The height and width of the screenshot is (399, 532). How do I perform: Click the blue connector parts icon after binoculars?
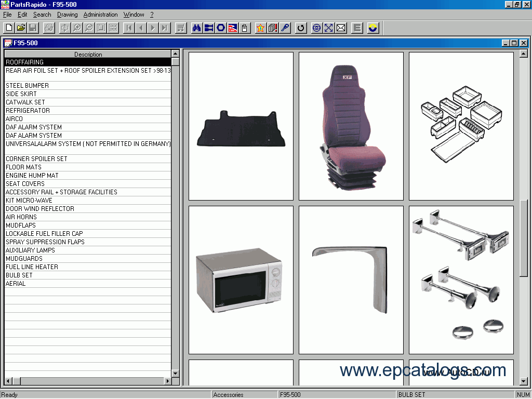(x=209, y=28)
